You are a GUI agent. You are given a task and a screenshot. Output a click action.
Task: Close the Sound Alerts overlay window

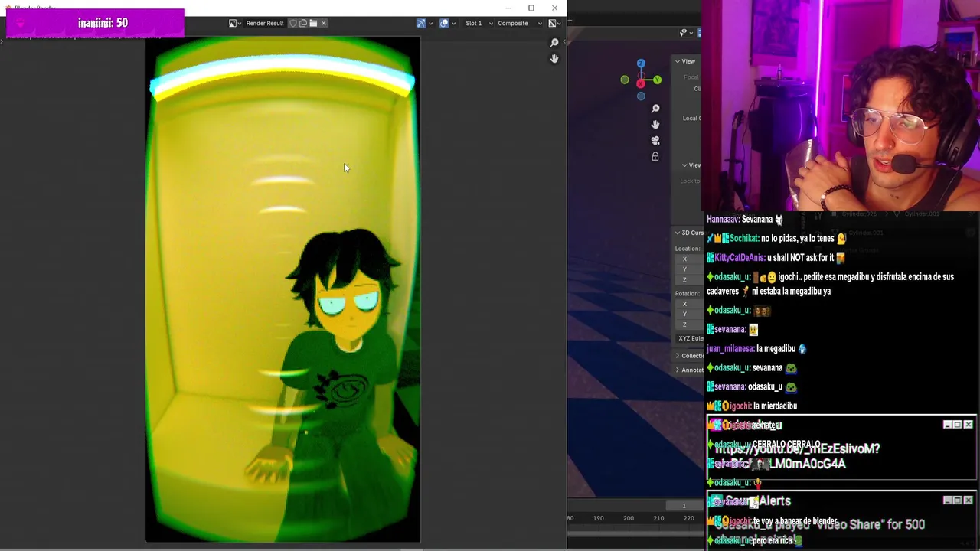tap(968, 500)
